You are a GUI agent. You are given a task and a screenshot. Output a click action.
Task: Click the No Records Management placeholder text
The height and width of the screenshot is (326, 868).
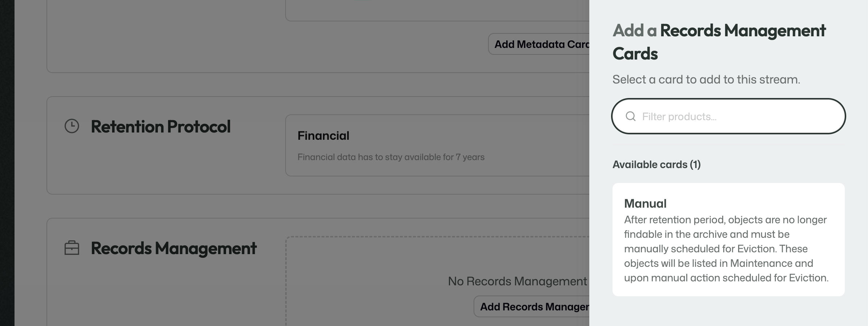click(x=518, y=281)
